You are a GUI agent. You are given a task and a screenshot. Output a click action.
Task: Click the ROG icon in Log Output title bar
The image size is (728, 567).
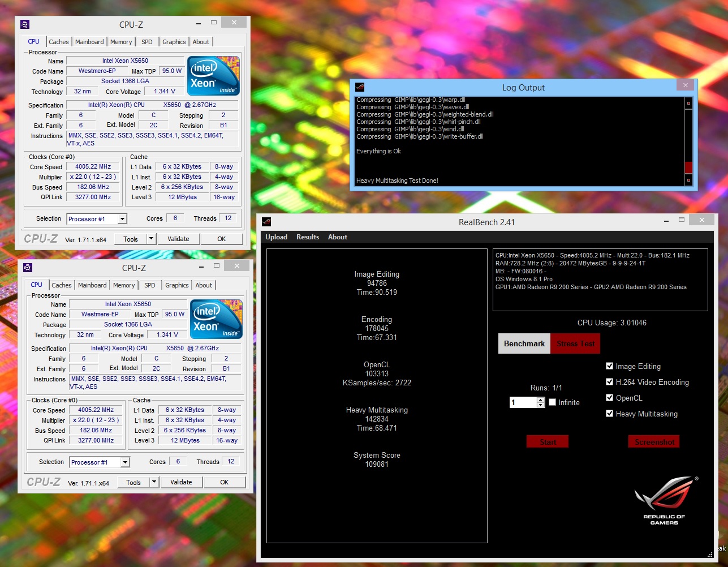(x=359, y=87)
